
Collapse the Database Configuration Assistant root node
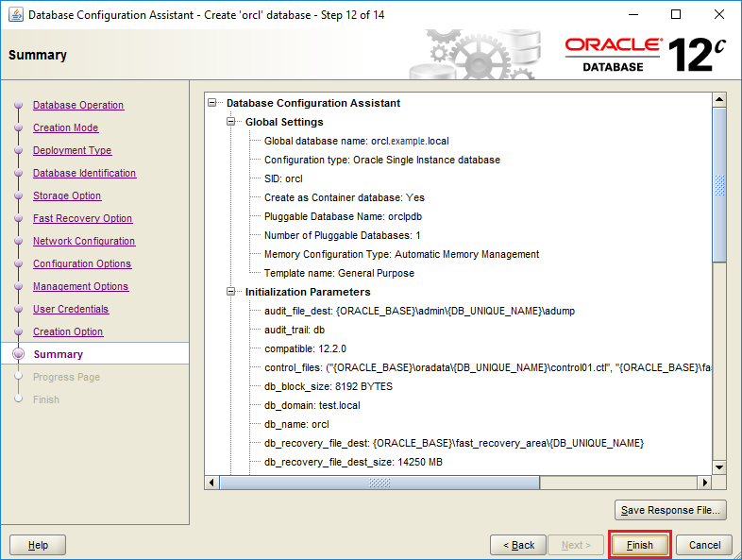coord(212,103)
